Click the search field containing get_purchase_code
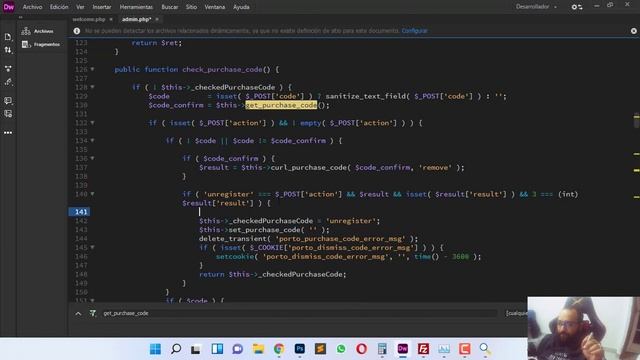This screenshot has width=640, height=360. pyautogui.click(x=299, y=313)
